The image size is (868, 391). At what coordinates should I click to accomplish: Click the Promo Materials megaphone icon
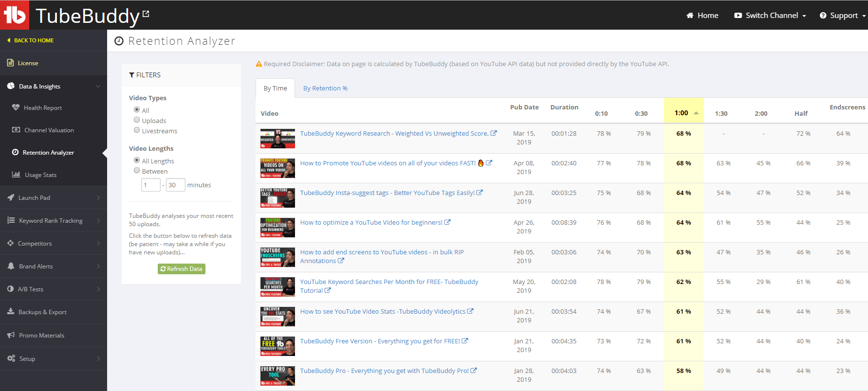point(11,335)
